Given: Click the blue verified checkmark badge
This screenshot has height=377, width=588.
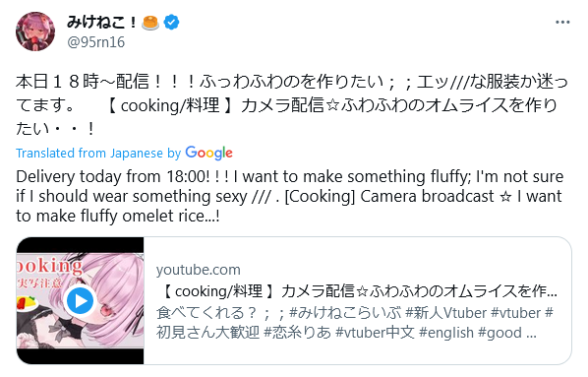Looking at the screenshot, I should [171, 23].
